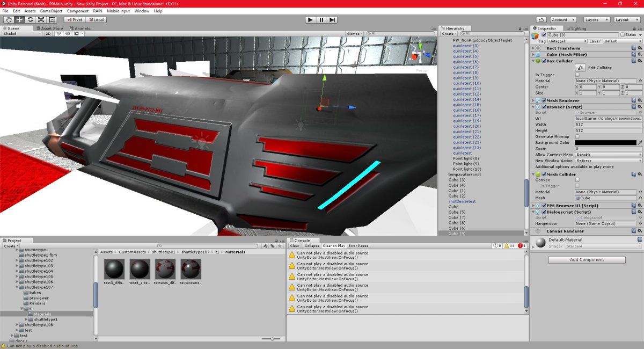Select the Rotate tool
This screenshot has height=349, width=644.
30,20
